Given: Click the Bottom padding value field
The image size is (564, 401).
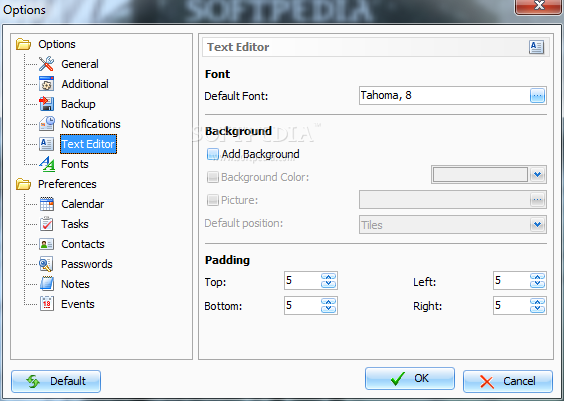Looking at the screenshot, I should point(303,305).
